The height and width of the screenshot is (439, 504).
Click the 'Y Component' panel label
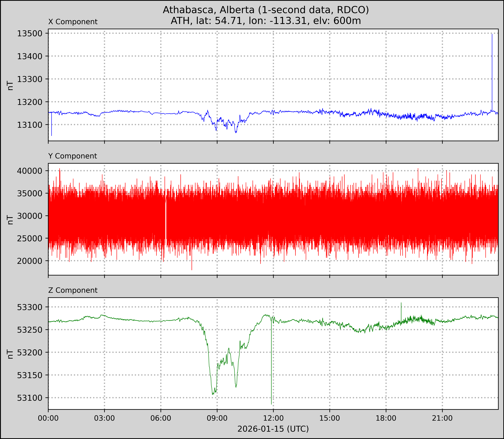point(73,156)
